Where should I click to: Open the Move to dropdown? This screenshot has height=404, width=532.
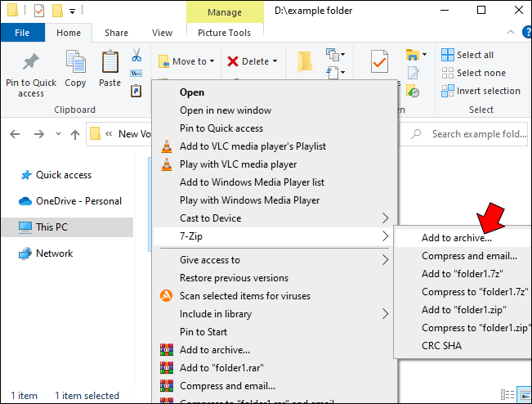[186, 61]
